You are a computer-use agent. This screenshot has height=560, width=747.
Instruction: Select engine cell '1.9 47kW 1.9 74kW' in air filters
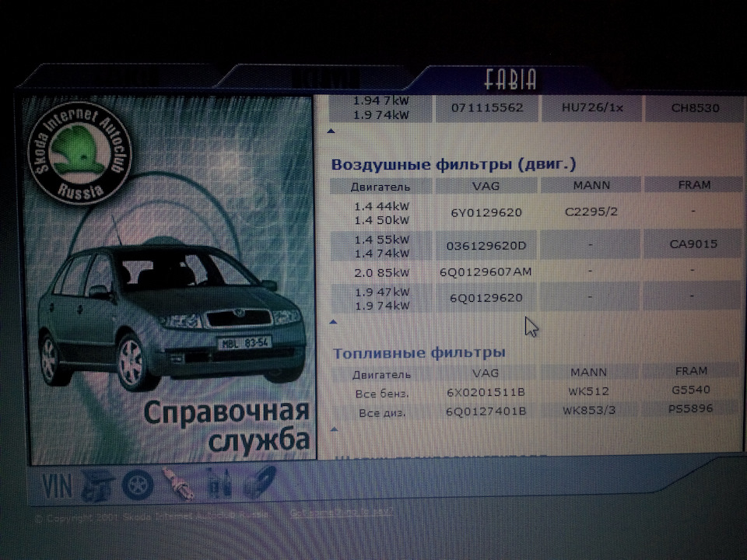pyautogui.click(x=381, y=299)
